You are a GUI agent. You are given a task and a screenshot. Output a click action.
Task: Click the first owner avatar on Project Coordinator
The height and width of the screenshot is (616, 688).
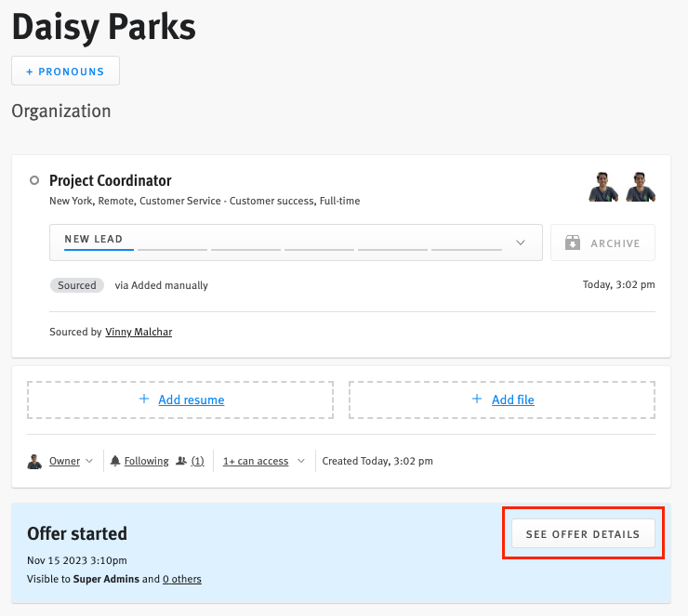(x=603, y=186)
